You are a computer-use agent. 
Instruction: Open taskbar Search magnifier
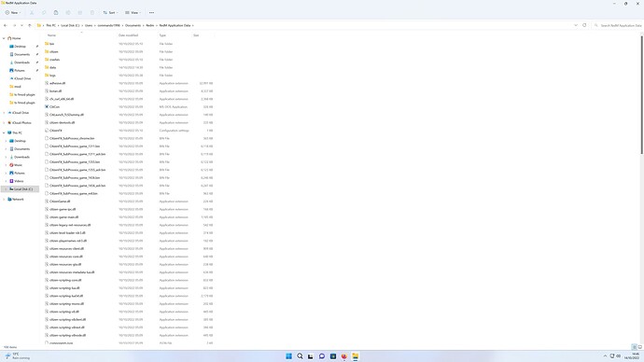coord(300,356)
